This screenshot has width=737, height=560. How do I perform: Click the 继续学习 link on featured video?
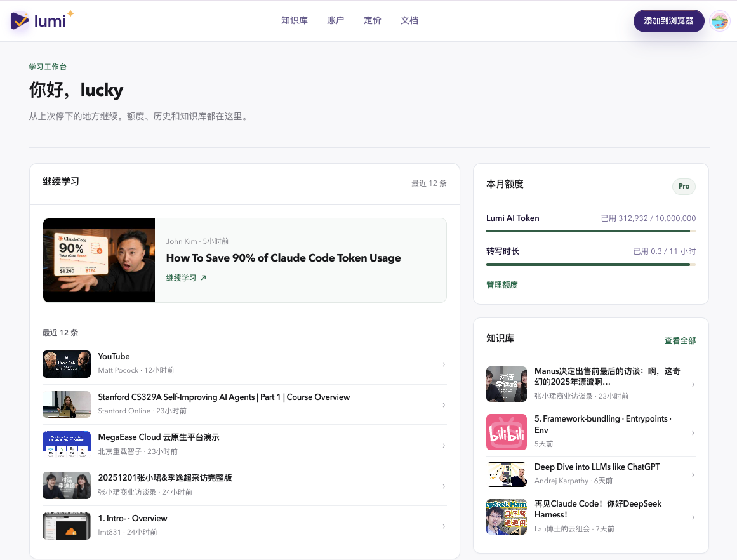click(x=186, y=278)
